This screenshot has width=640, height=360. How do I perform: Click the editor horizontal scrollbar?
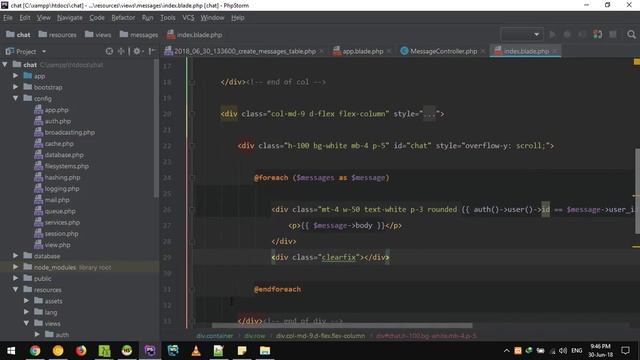(x=342, y=326)
